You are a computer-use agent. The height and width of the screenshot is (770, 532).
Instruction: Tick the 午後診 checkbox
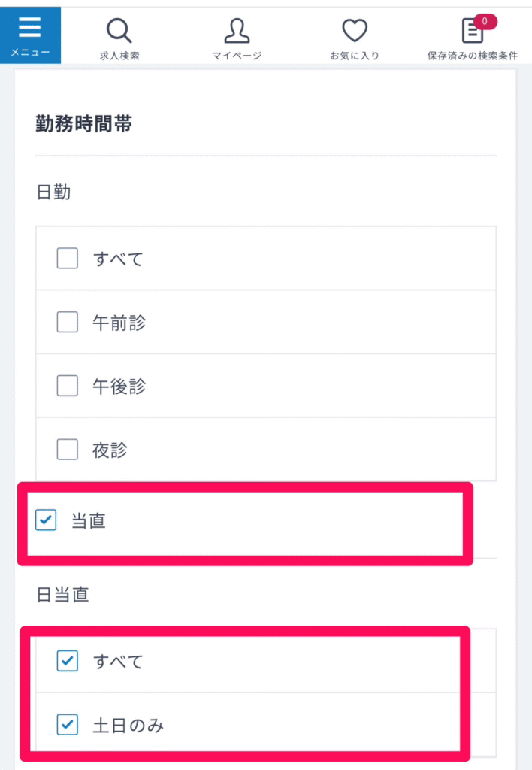[68, 387]
